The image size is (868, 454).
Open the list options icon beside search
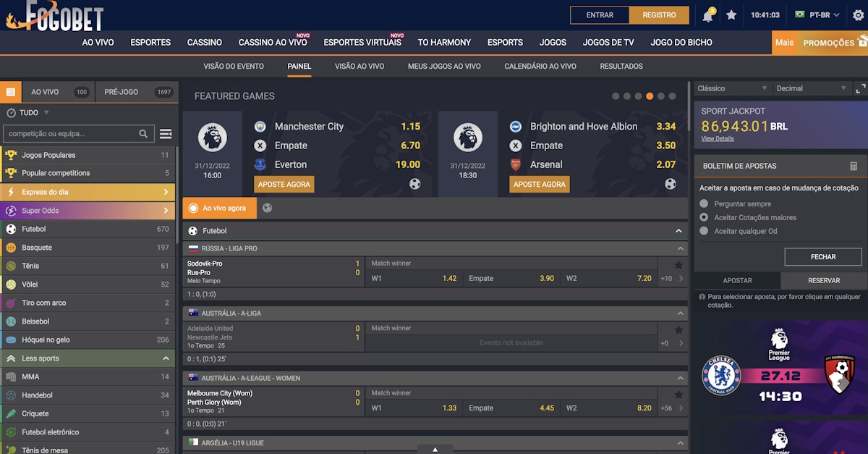coord(166,134)
